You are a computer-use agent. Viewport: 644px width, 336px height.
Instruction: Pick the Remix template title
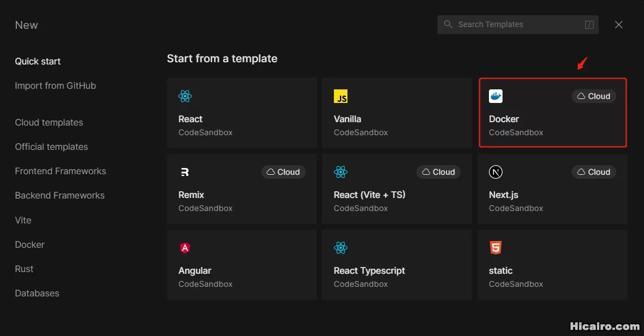pyautogui.click(x=191, y=195)
